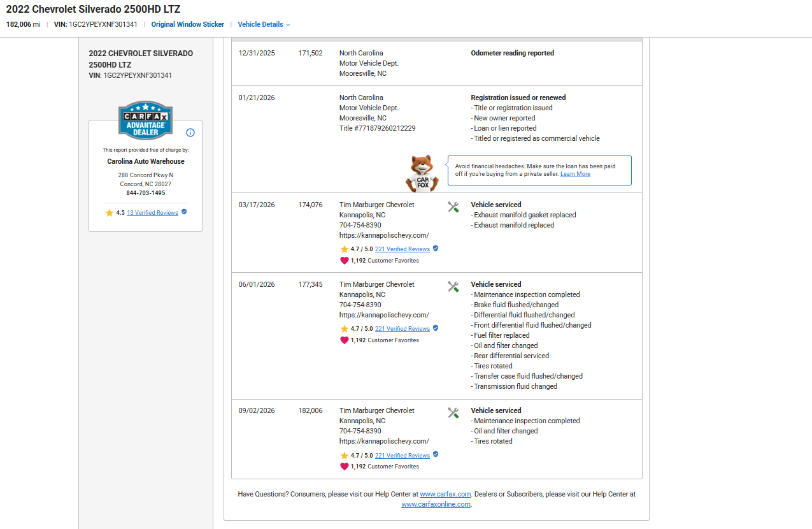Click the wrench icon for 06/01/2026 service

453,286
